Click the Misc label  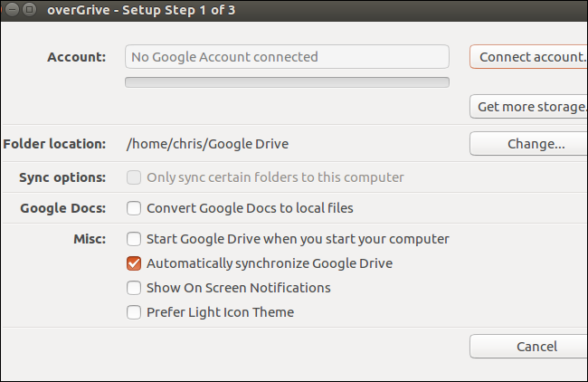coord(89,239)
